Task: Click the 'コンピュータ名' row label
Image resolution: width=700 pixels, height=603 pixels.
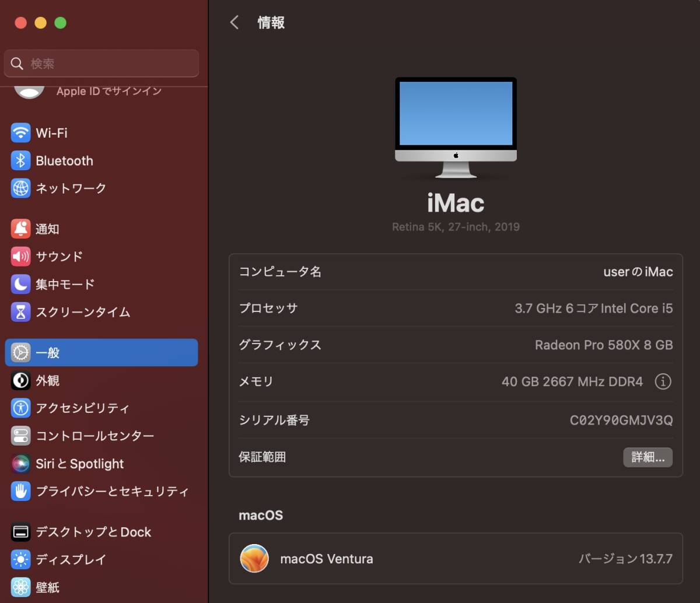Action: [x=280, y=272]
